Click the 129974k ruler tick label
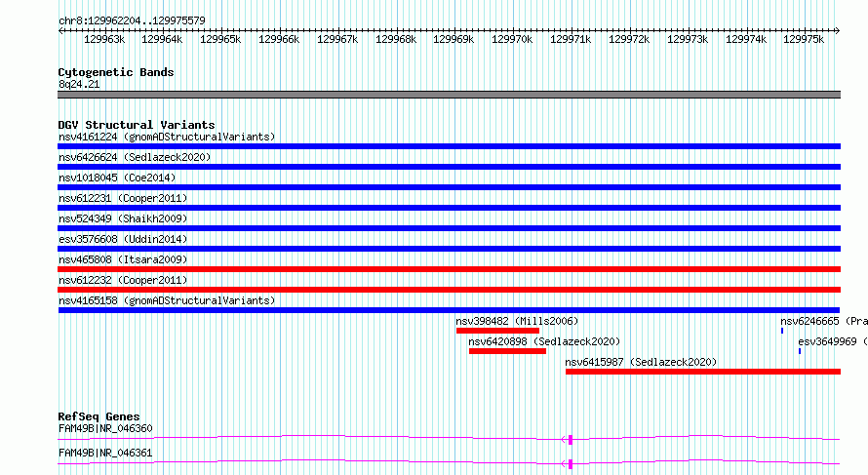Screen dimensions: 868x475 [746, 39]
